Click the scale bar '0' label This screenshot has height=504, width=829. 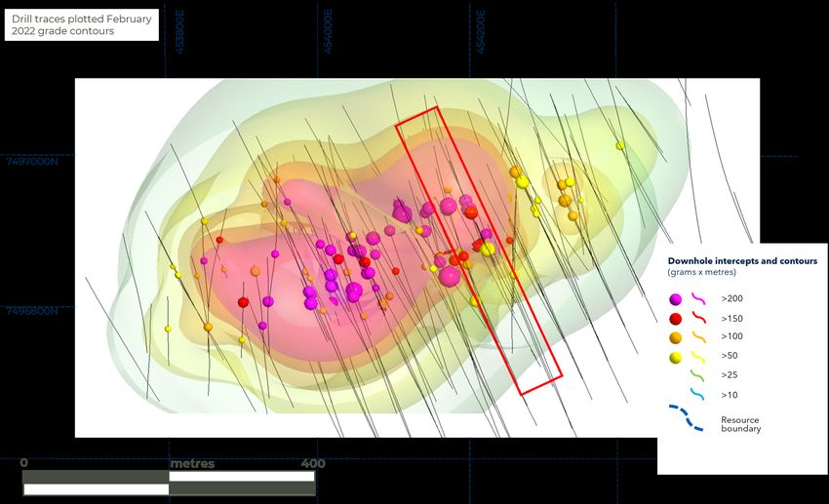23,463
